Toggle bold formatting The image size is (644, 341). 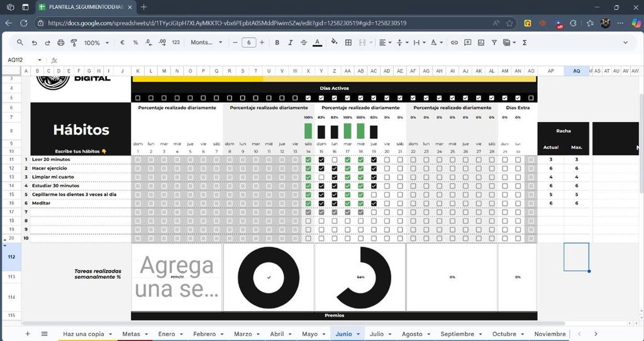pyautogui.click(x=277, y=42)
